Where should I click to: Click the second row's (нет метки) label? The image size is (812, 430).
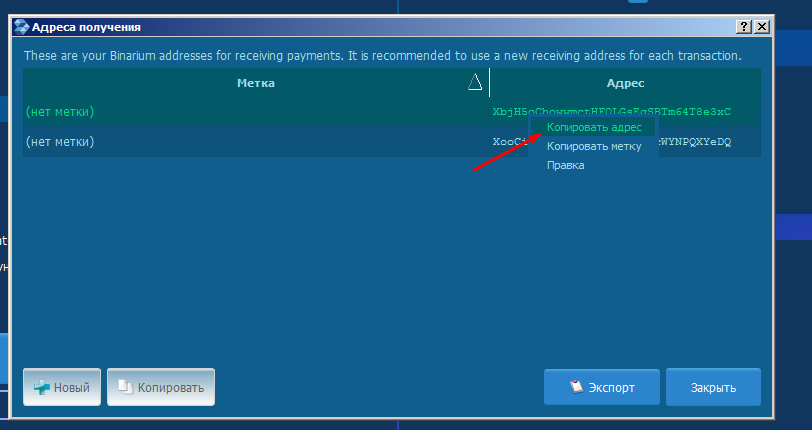pos(60,142)
